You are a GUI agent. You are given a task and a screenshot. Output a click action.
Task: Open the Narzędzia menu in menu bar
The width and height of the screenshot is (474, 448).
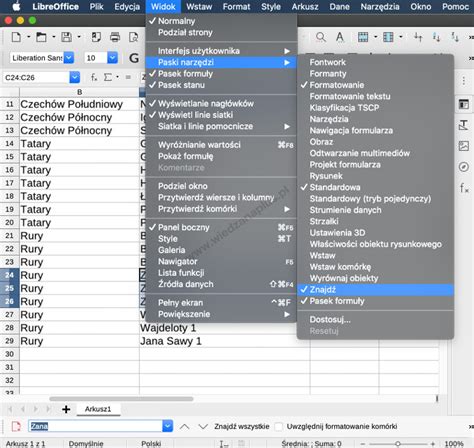tap(380, 7)
